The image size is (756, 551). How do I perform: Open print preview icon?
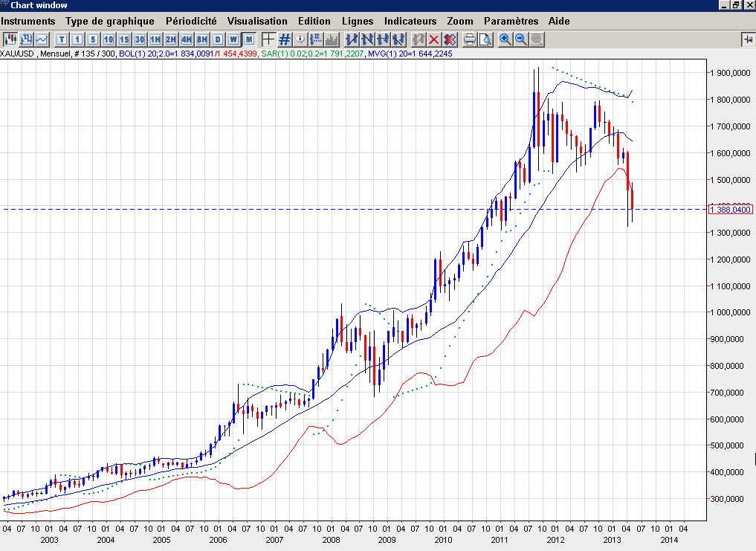tap(485, 39)
